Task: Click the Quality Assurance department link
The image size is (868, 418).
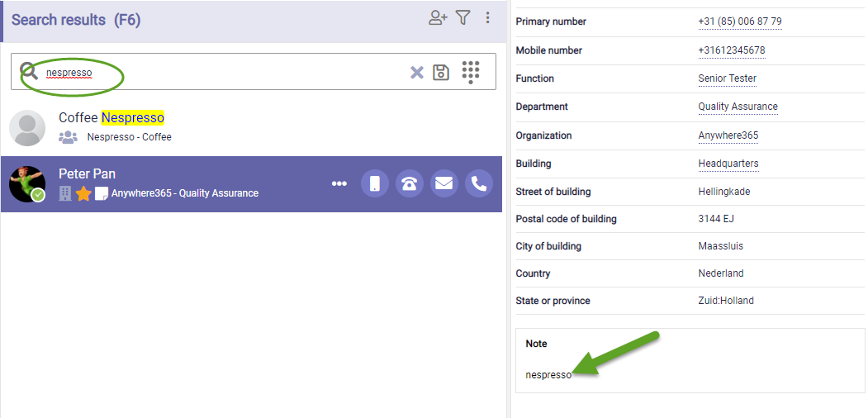Action: (738, 107)
